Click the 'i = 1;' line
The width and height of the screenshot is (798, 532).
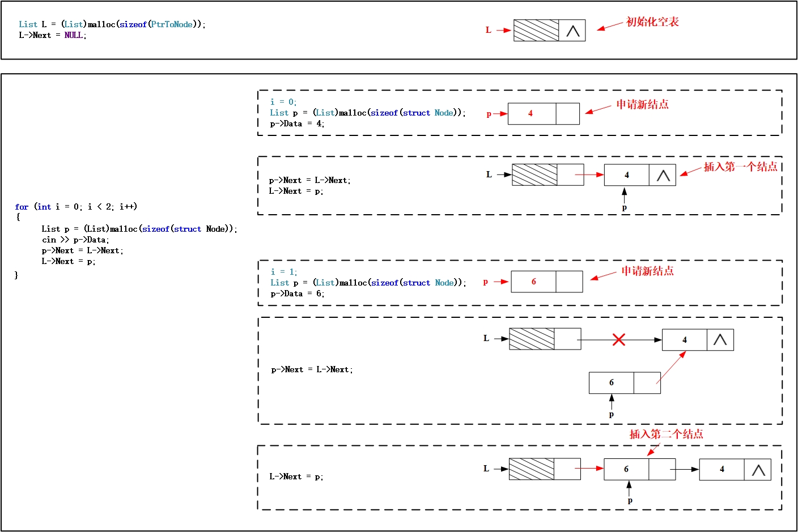(284, 272)
